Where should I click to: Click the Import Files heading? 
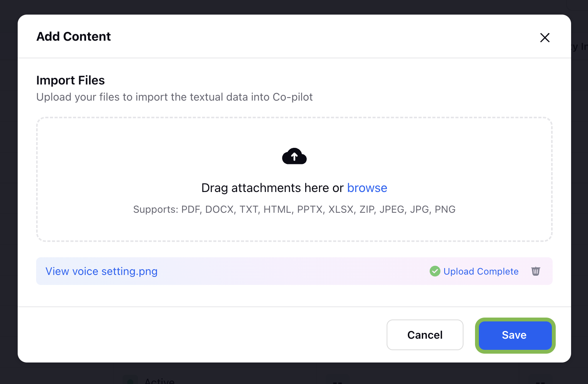70,80
